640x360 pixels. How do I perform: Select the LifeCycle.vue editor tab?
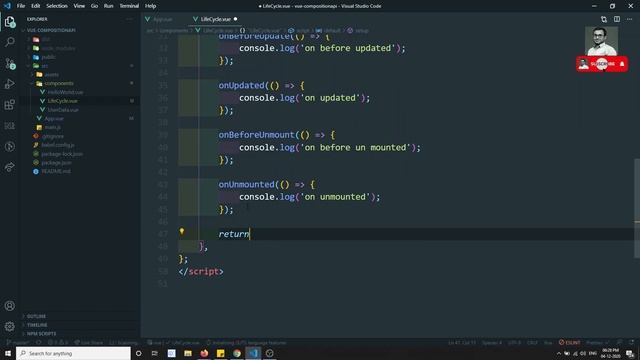216,19
